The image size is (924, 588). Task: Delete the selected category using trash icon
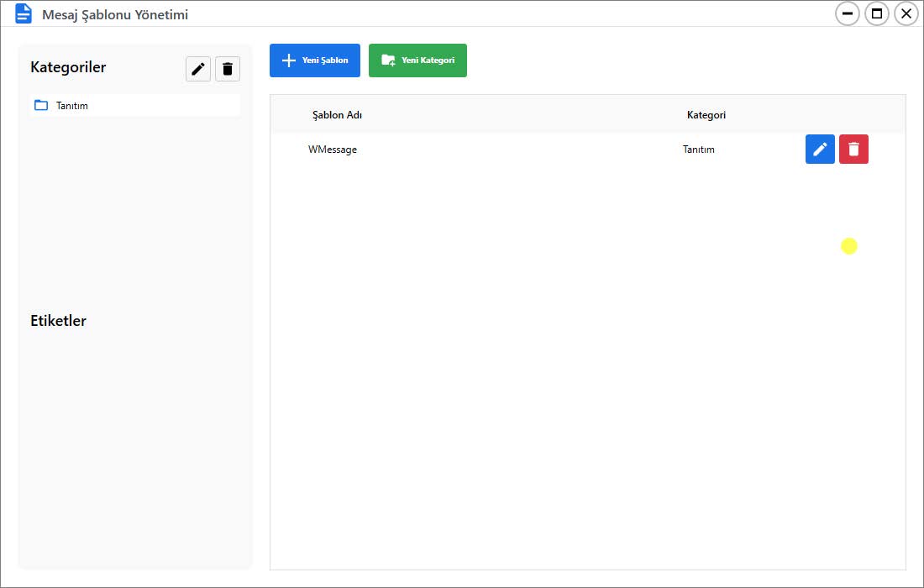pyautogui.click(x=228, y=69)
